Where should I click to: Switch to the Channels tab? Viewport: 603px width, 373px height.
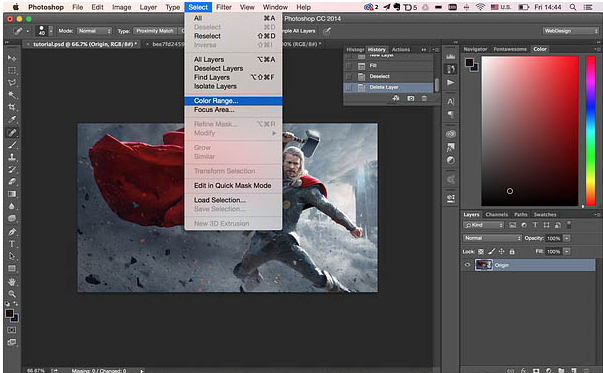click(496, 215)
